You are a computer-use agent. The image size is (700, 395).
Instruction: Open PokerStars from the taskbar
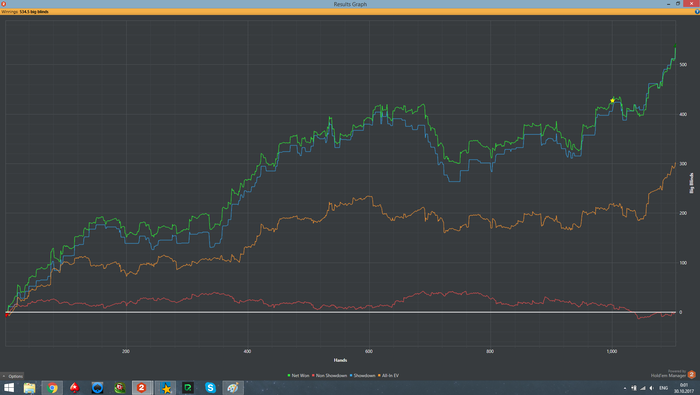(75, 388)
